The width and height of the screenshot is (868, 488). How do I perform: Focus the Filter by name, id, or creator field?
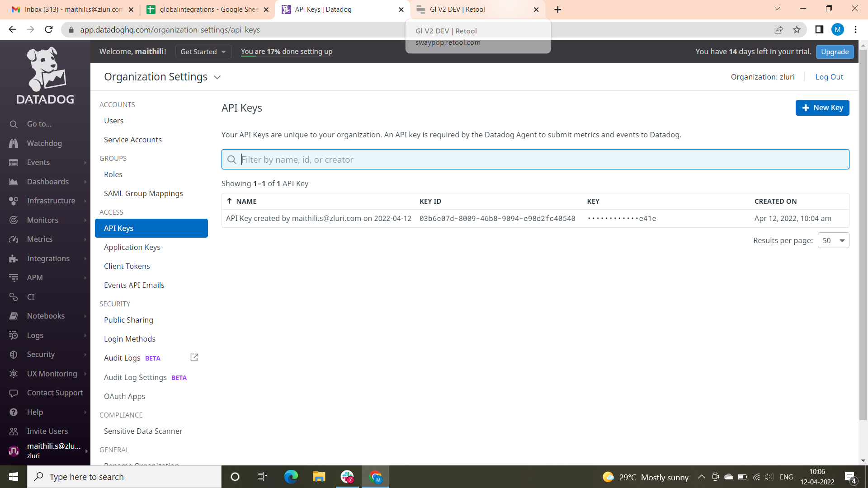[535, 160]
